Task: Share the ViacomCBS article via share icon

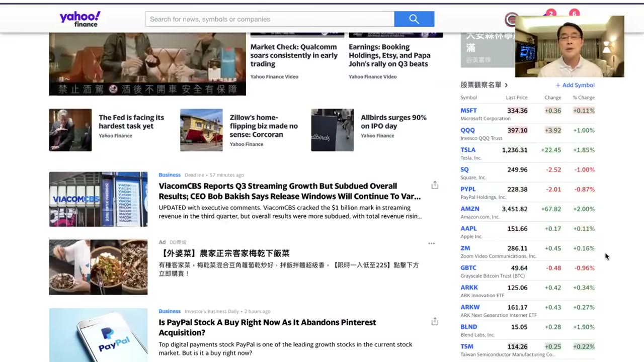Action: pyautogui.click(x=435, y=185)
